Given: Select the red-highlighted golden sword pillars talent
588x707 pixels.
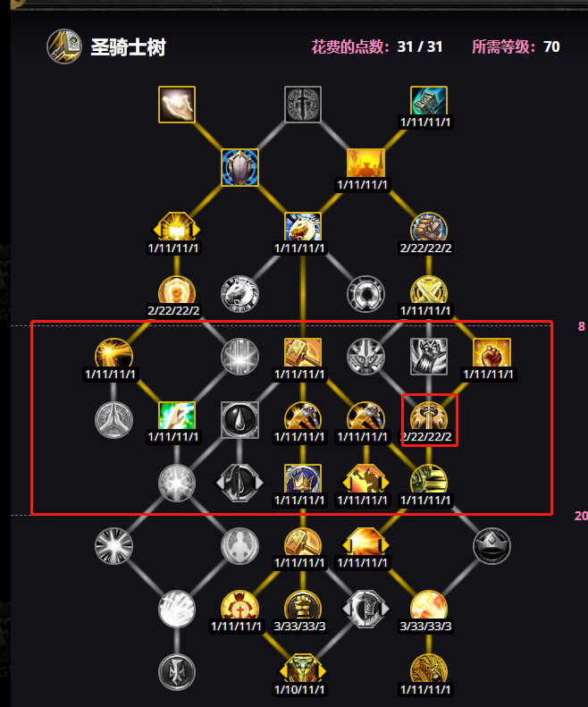Looking at the screenshot, I should point(429,417).
